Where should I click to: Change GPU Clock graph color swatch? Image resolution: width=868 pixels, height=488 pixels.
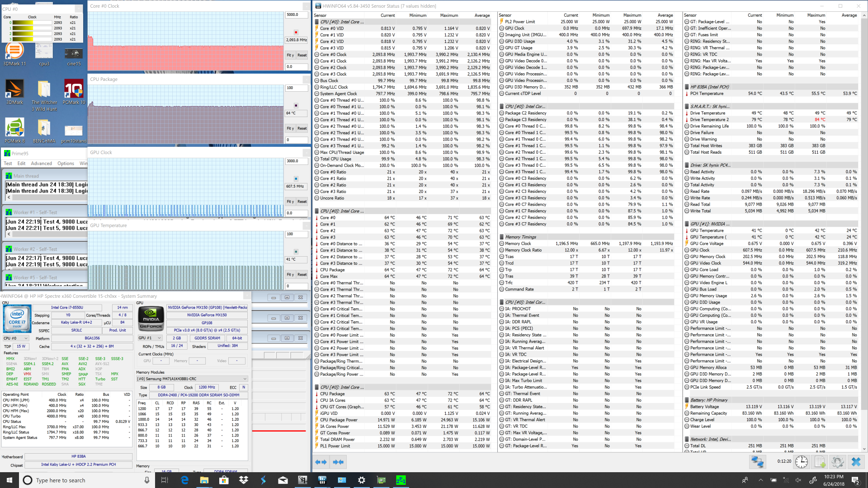click(x=296, y=178)
